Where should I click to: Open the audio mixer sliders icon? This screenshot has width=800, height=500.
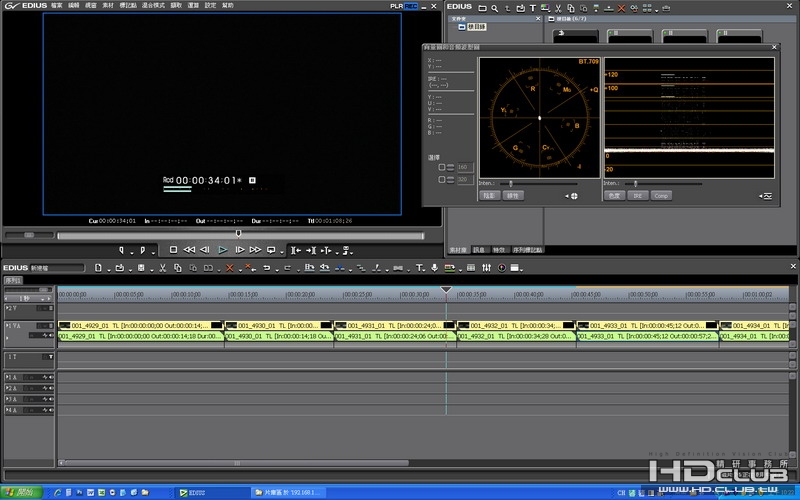coord(486,268)
